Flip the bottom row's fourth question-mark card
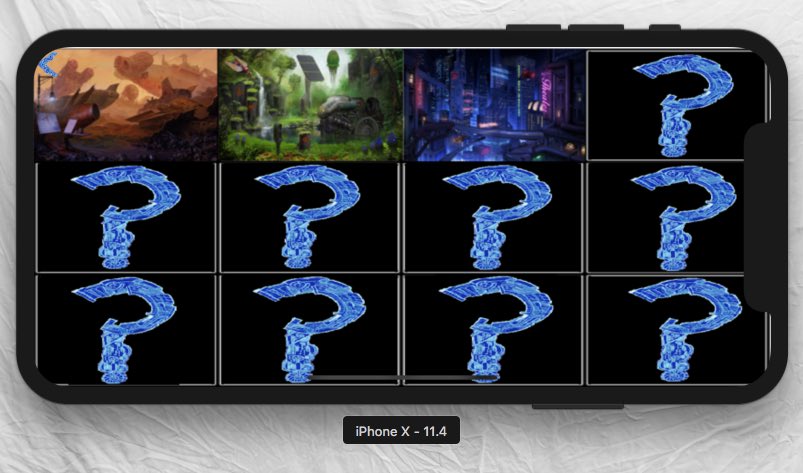The height and width of the screenshot is (473, 803). pyautogui.click(x=676, y=329)
